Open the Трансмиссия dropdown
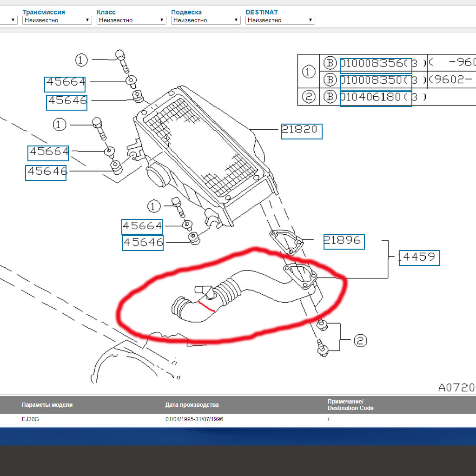Image resolution: width=476 pixels, height=476 pixels. click(57, 20)
